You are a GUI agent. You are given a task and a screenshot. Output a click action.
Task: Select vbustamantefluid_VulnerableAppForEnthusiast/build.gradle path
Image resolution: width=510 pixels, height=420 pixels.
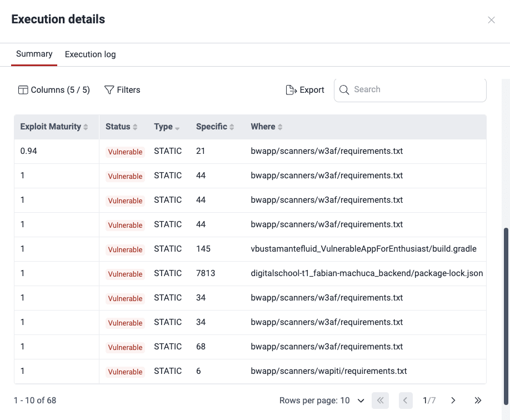[x=364, y=249]
